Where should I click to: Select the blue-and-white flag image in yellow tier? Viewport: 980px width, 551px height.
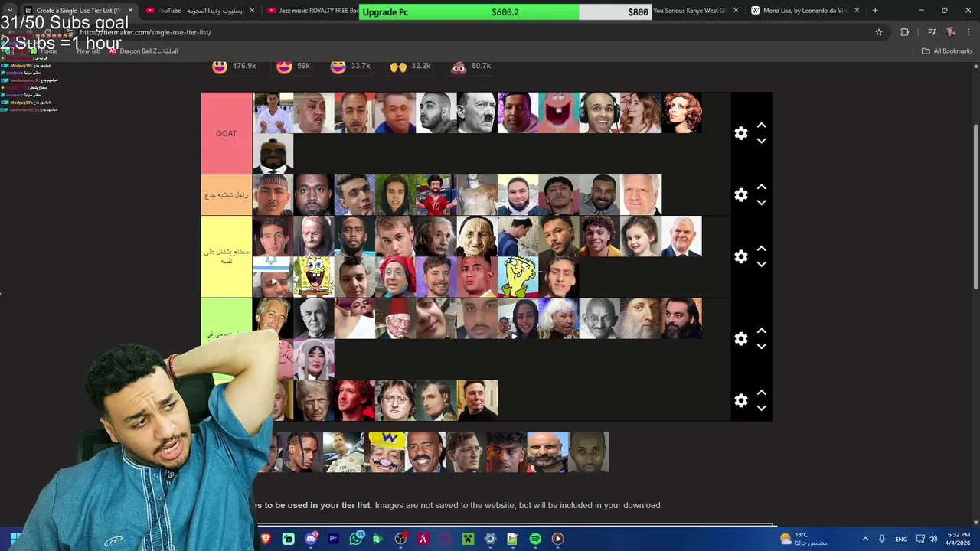click(x=273, y=277)
